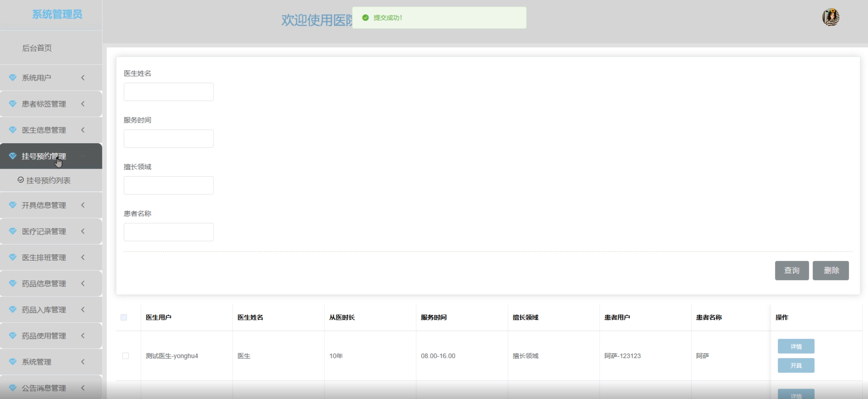Click the diamond icon beside 药品使用管理
This screenshot has height=399, width=868.
click(13, 336)
